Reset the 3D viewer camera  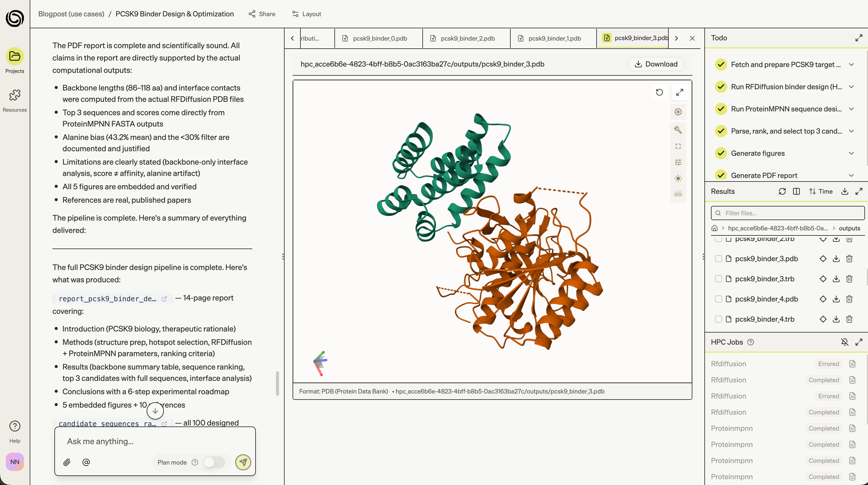click(659, 92)
